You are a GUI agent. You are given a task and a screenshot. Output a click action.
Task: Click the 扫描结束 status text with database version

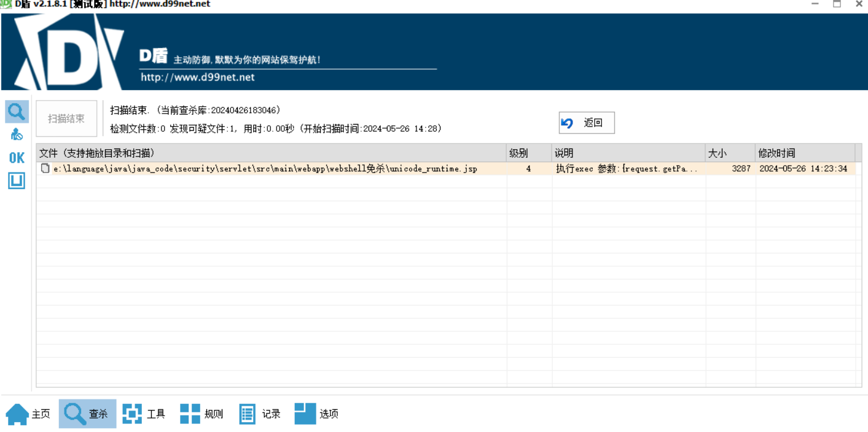[195, 110]
